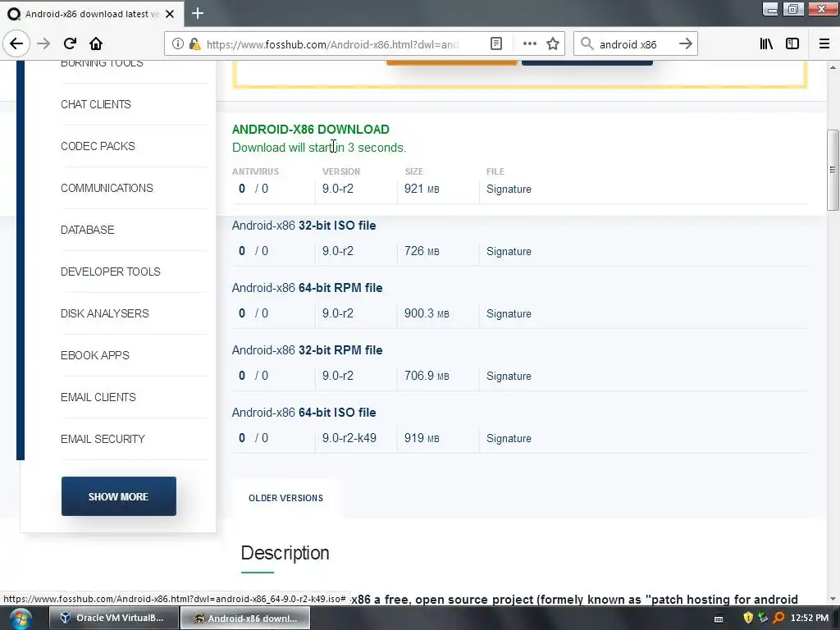
Task: Download Android-x86 32-bit RPM file
Action: 307,349
